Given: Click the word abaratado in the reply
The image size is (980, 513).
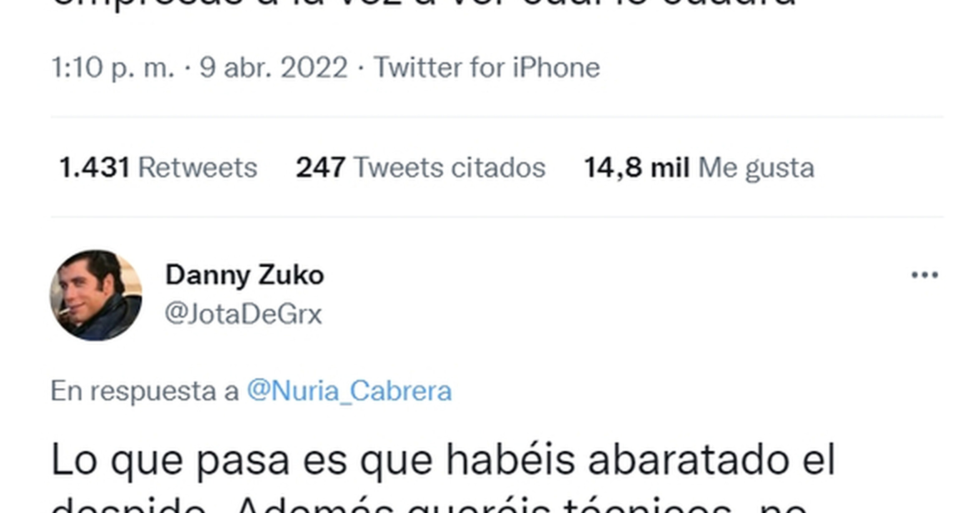Looking at the screenshot, I should 689,460.
